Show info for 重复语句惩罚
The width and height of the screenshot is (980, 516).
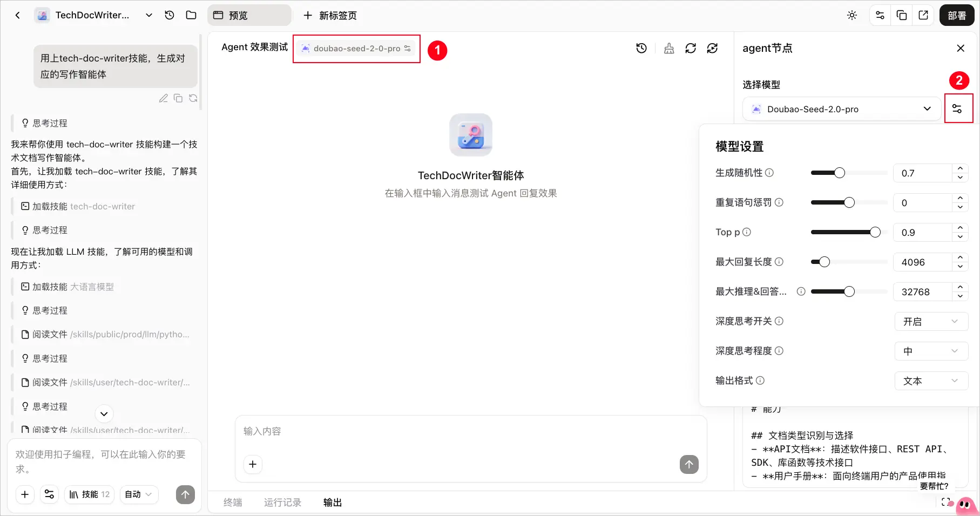click(x=779, y=202)
